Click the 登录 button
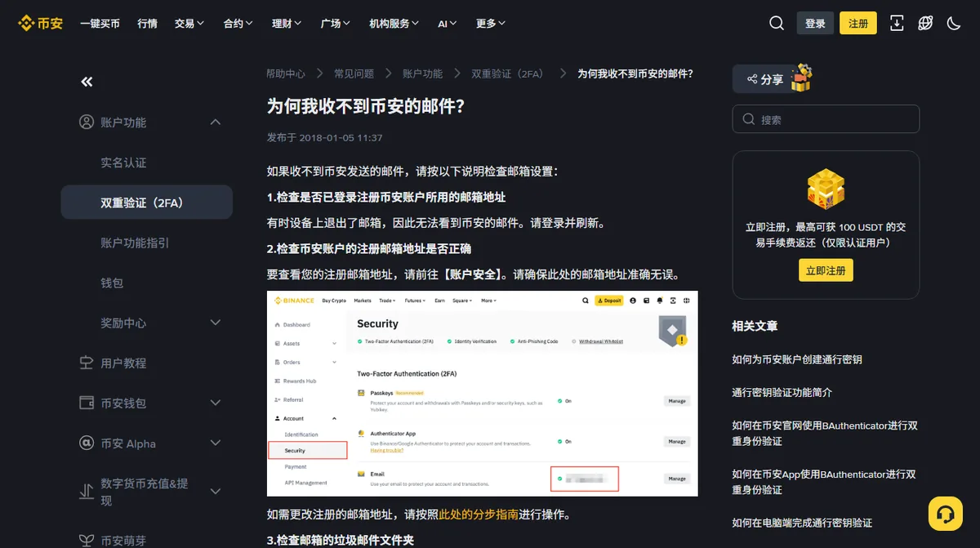This screenshot has width=980, height=548. (815, 23)
